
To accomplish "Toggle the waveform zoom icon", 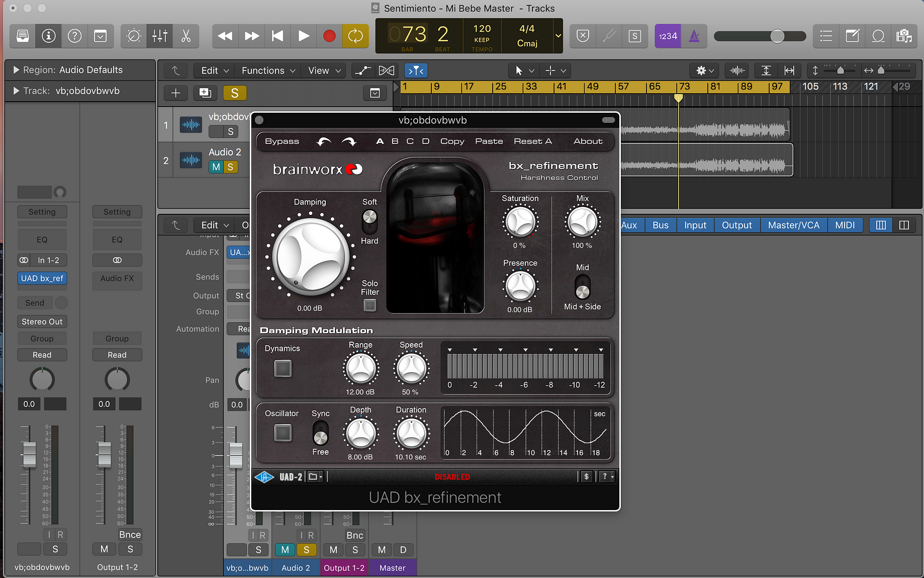I will tap(737, 70).
